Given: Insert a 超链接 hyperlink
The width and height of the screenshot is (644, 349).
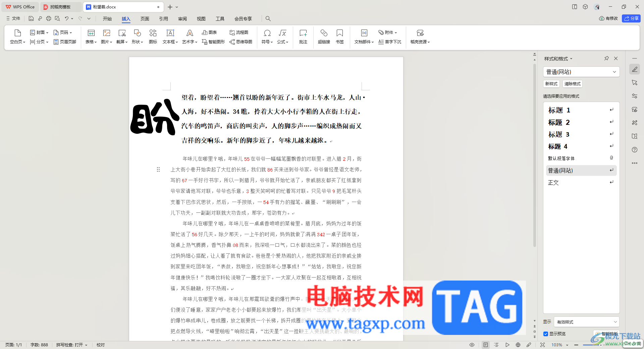Looking at the screenshot, I should (324, 37).
